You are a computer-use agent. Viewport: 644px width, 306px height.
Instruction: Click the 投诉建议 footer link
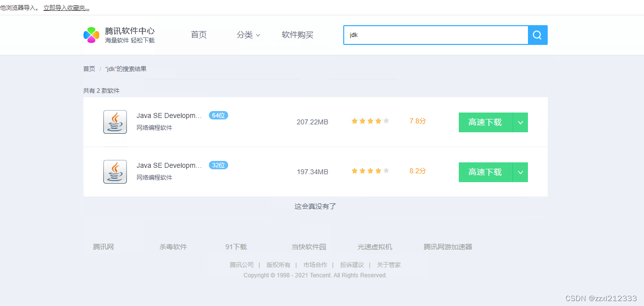(352, 265)
